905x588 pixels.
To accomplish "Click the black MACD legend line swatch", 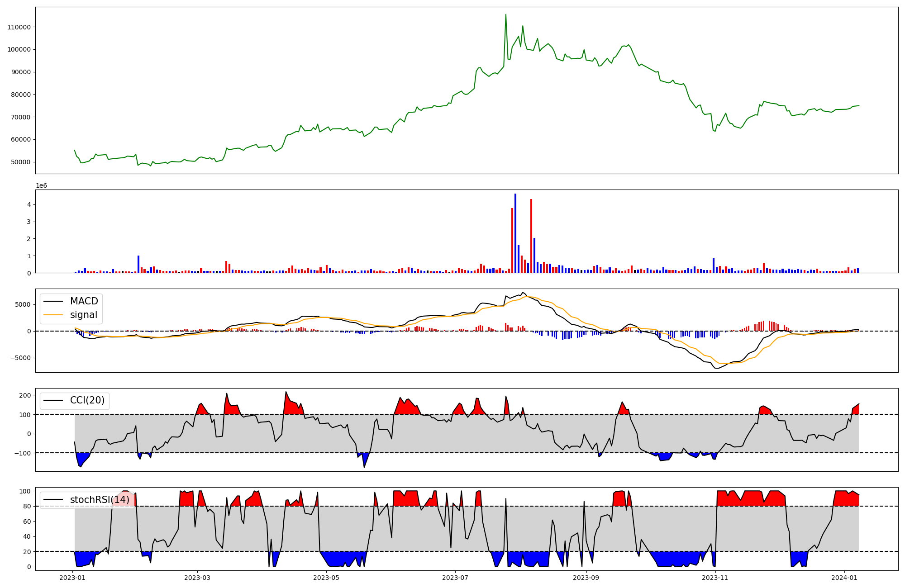I will (x=53, y=301).
